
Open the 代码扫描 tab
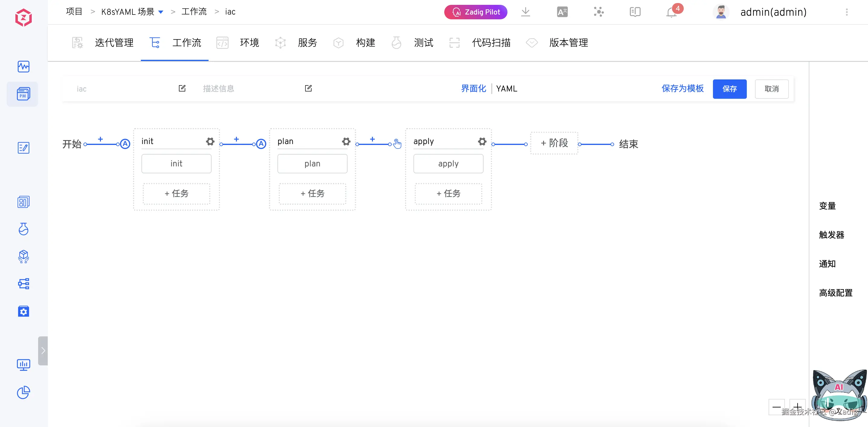491,43
